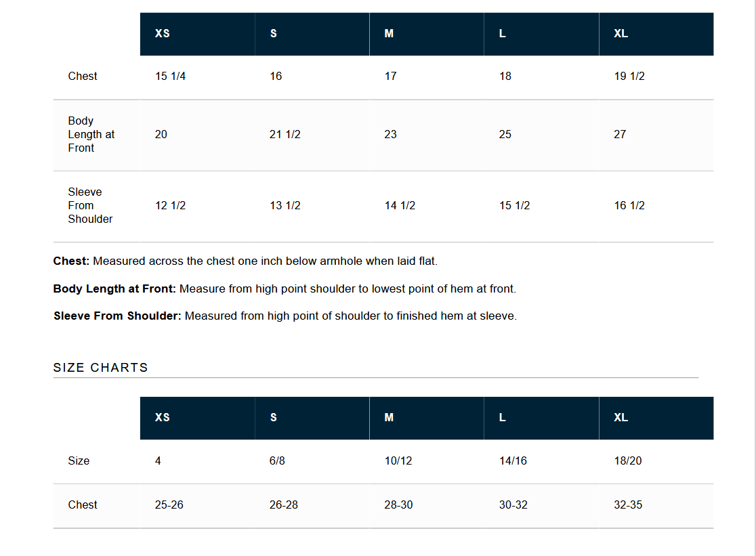Select the 18/20 size value
This screenshot has width=756, height=556.
click(628, 461)
